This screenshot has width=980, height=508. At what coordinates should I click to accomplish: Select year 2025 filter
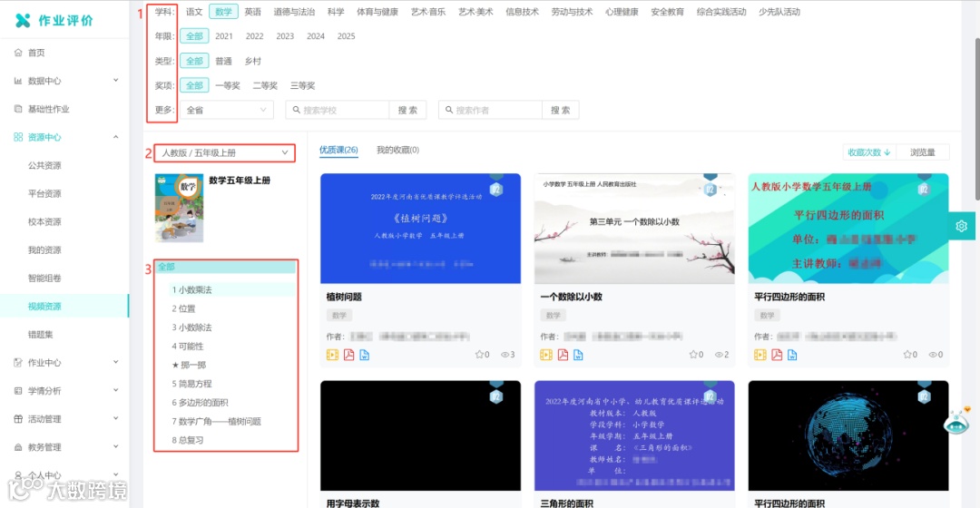coord(347,36)
